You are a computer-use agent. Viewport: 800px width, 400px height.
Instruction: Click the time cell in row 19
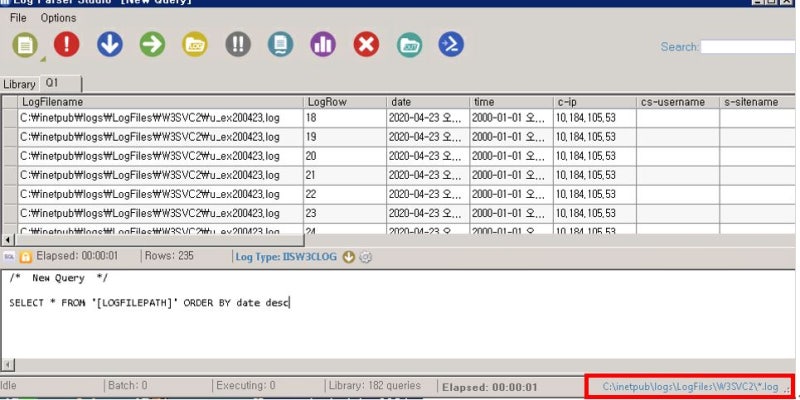click(x=511, y=137)
